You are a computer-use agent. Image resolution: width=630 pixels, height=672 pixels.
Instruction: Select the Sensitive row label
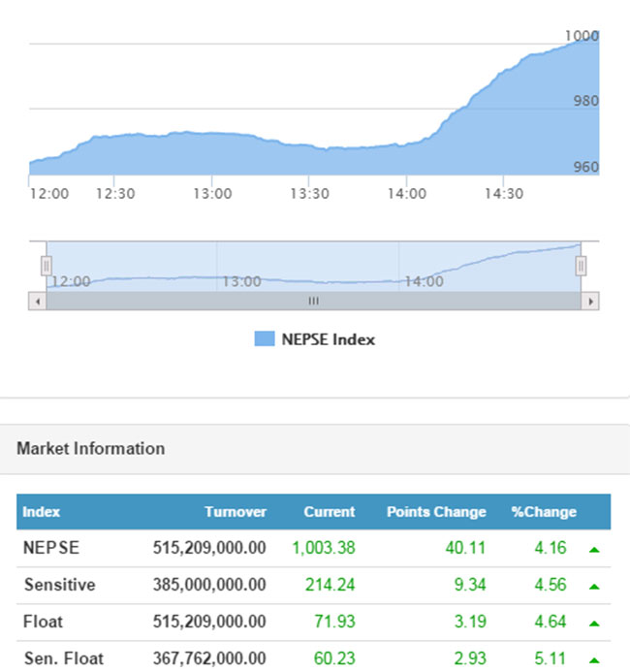coord(59,585)
